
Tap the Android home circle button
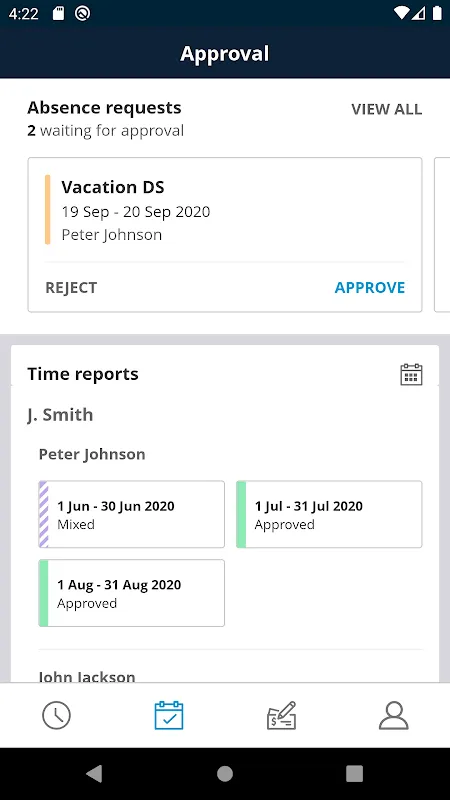pos(225,773)
